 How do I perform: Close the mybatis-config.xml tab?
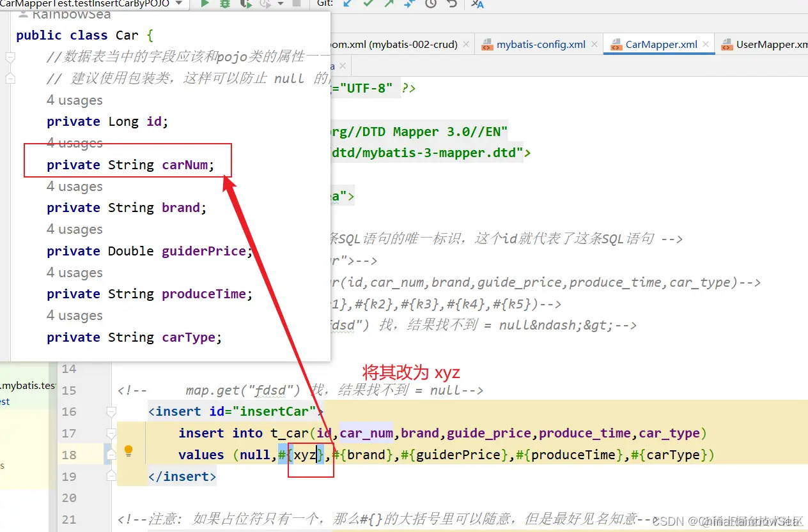594,45
